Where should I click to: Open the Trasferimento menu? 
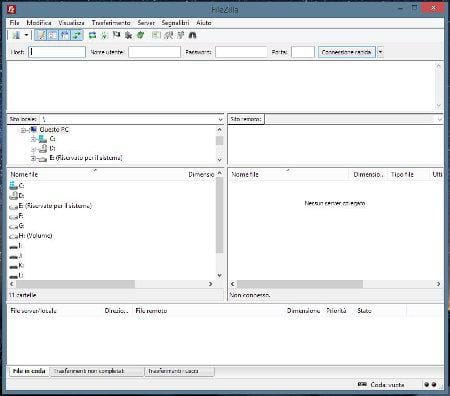[x=111, y=23]
